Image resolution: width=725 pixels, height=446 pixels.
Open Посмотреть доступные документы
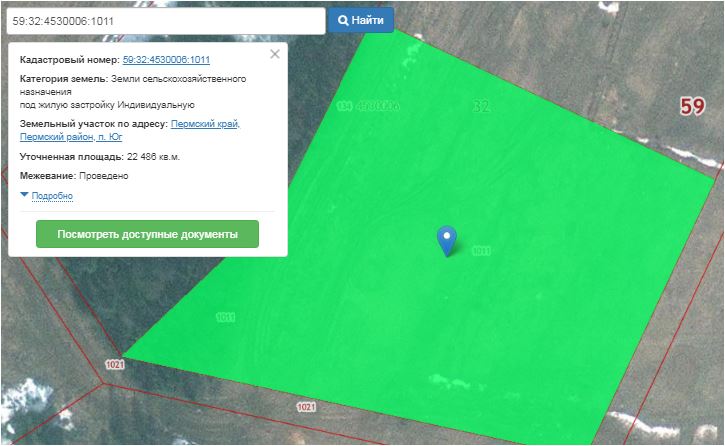[x=147, y=234]
